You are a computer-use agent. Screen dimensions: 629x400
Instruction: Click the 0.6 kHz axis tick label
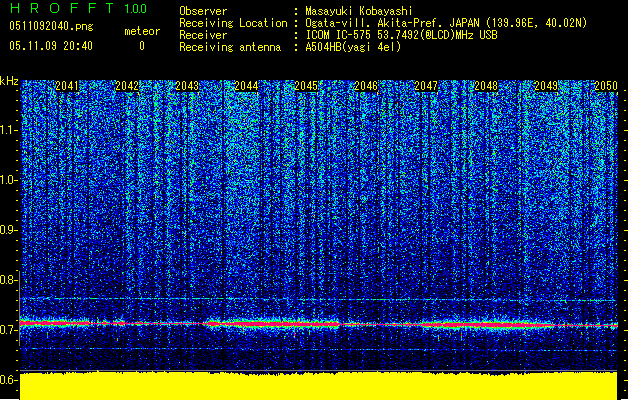[8, 380]
